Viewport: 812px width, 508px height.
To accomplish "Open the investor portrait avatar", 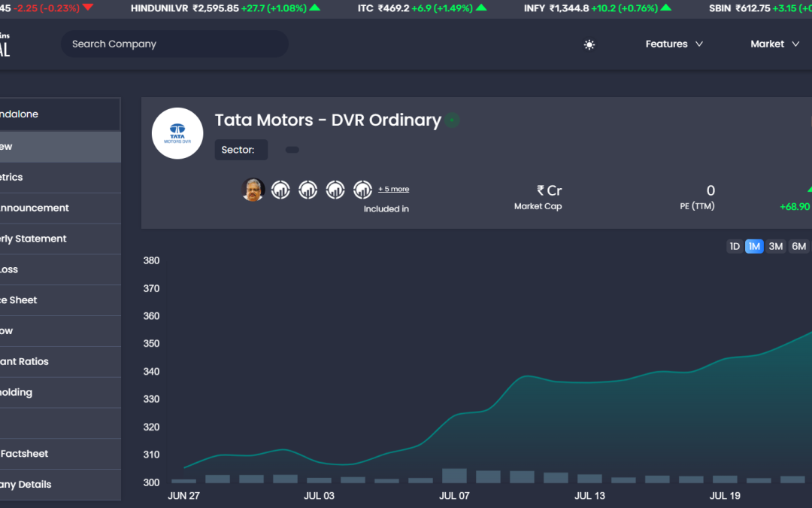I will coord(253,190).
